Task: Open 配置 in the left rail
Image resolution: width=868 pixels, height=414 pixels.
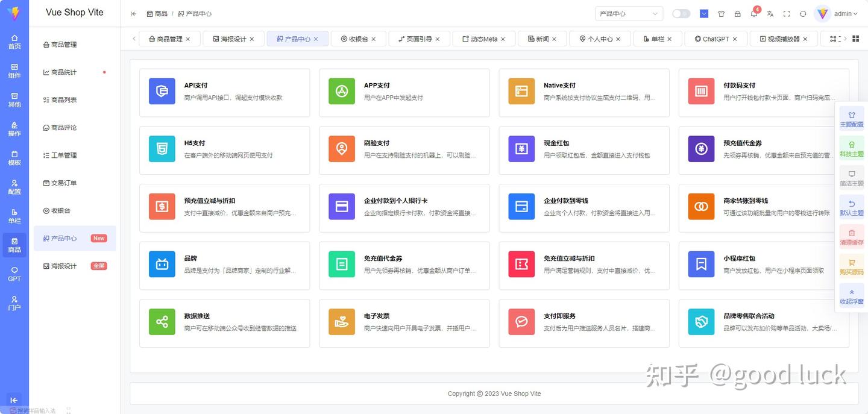Action: (x=14, y=187)
